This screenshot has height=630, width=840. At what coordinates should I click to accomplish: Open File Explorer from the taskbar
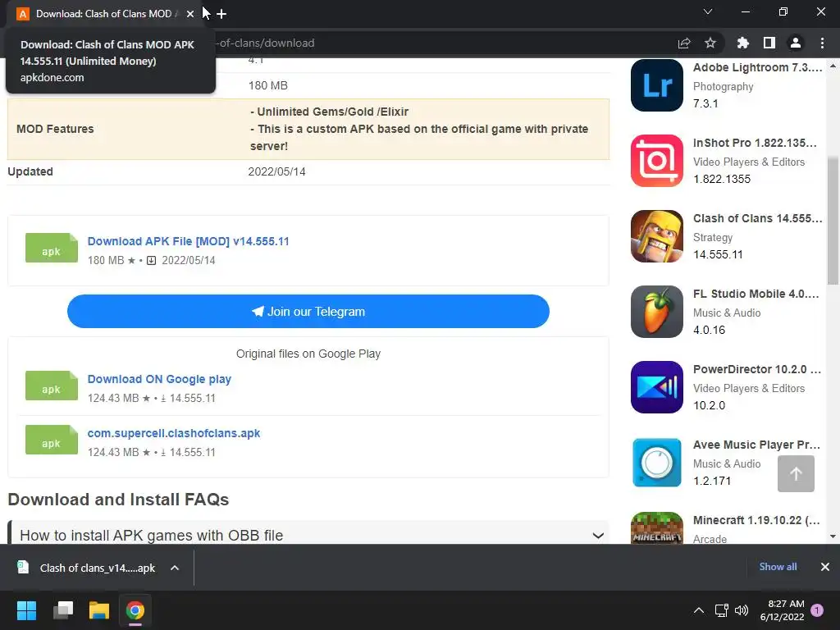click(99, 610)
